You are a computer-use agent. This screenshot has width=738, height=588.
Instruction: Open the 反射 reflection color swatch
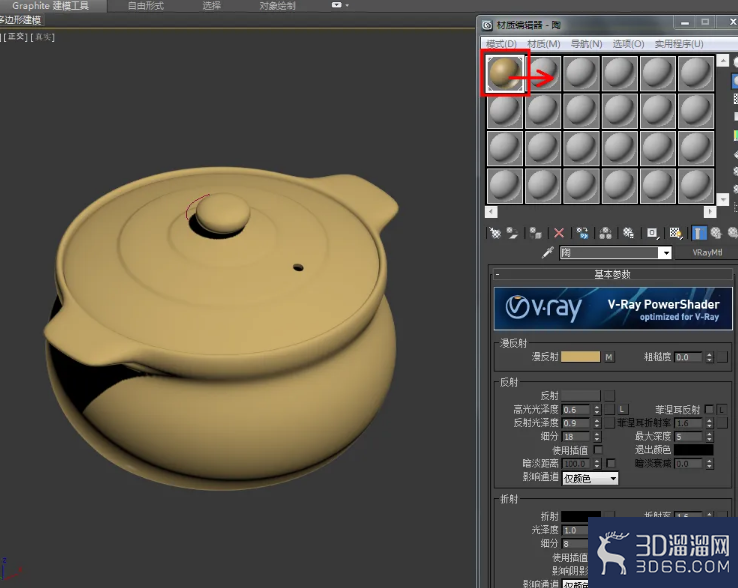(x=580, y=396)
